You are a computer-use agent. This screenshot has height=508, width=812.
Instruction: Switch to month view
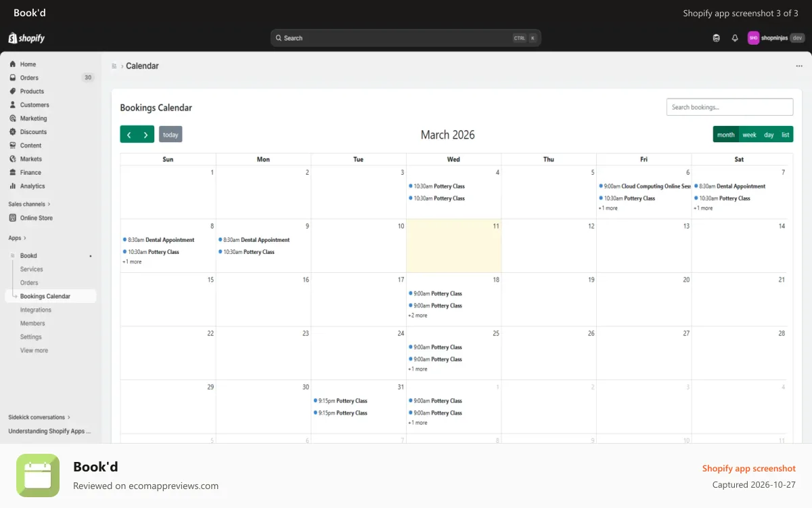(x=726, y=135)
